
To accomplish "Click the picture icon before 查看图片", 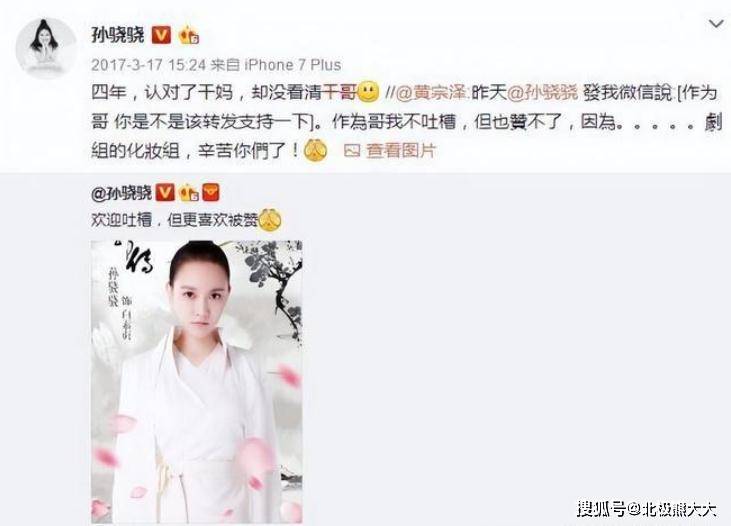I will click(352, 151).
